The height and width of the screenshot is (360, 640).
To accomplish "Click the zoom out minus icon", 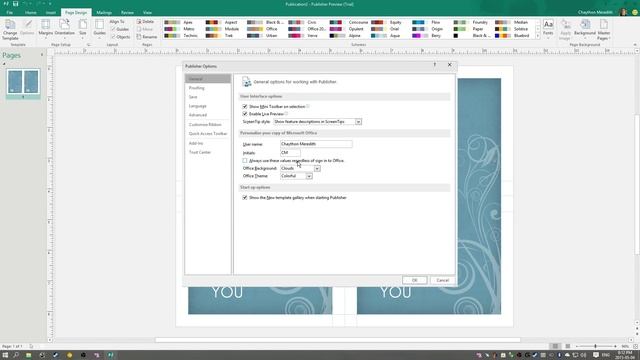I will pyautogui.click(x=577, y=346).
